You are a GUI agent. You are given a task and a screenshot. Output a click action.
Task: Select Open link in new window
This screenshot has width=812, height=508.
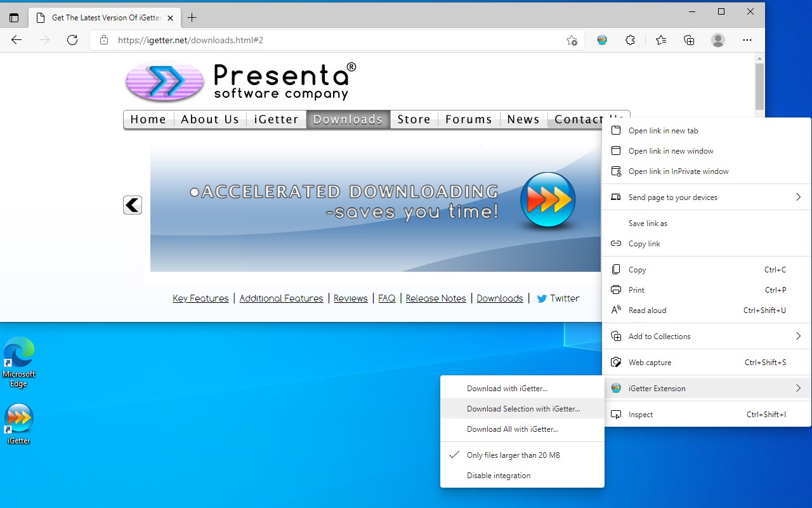pyautogui.click(x=706, y=150)
